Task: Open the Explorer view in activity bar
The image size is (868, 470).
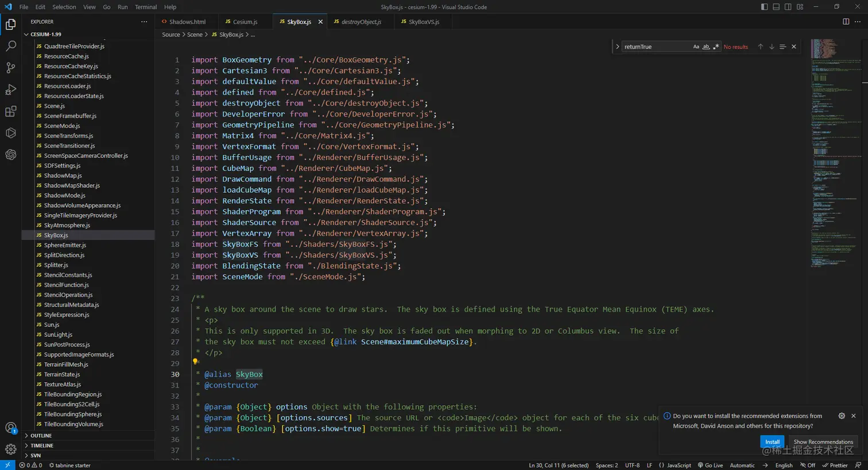Action: (10, 25)
